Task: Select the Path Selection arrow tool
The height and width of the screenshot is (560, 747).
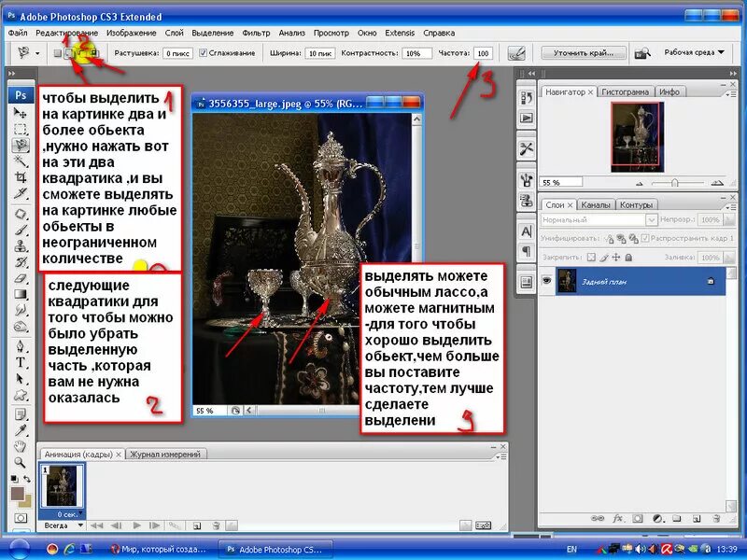Action: 20,379
